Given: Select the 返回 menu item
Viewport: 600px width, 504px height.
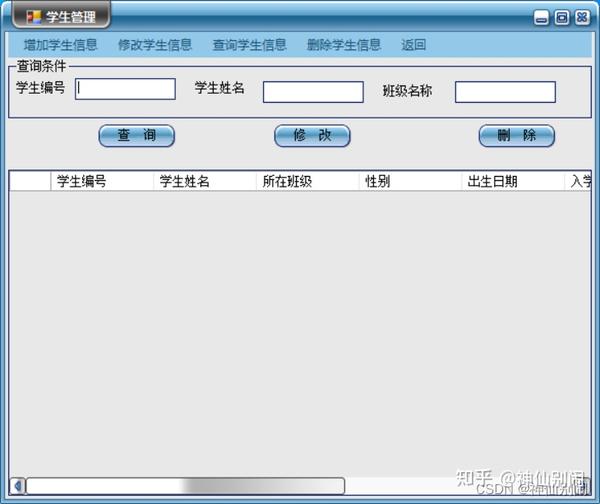Looking at the screenshot, I should (414, 45).
